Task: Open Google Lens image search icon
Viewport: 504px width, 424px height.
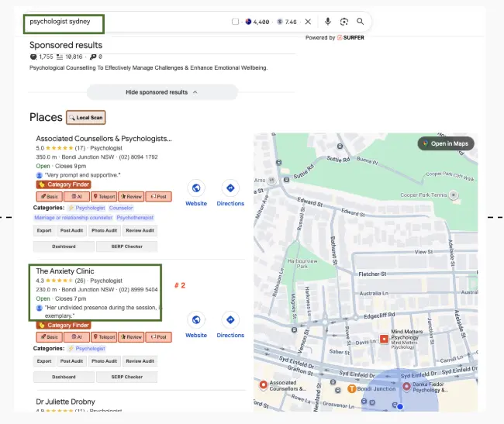Action: [x=344, y=22]
